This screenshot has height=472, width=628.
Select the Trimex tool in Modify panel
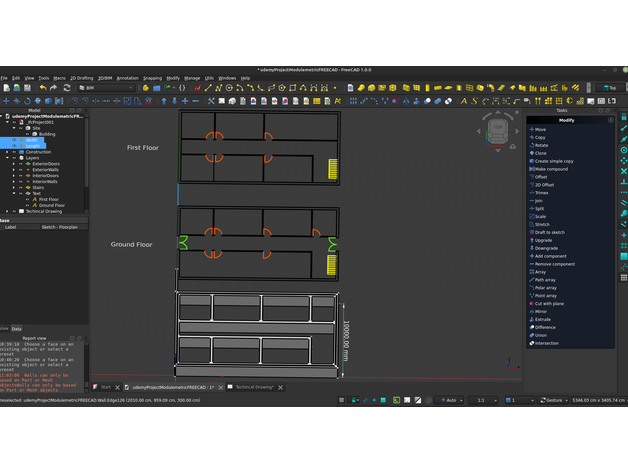click(x=541, y=192)
